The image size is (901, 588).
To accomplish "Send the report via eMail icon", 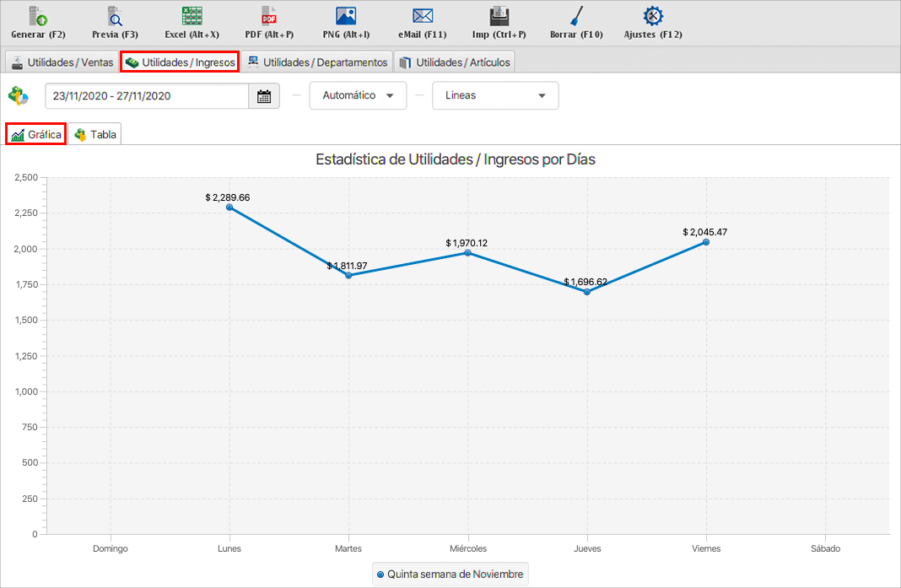I will pos(423,16).
